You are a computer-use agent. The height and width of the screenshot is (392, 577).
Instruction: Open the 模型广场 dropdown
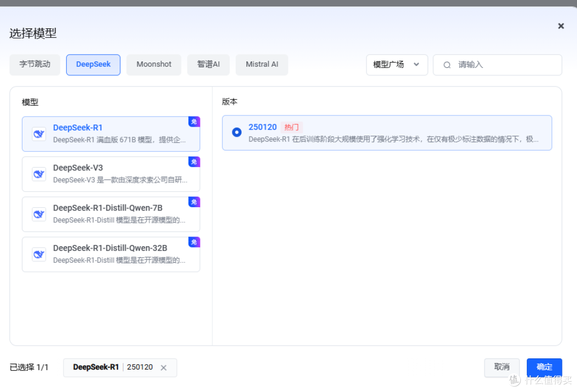point(397,65)
